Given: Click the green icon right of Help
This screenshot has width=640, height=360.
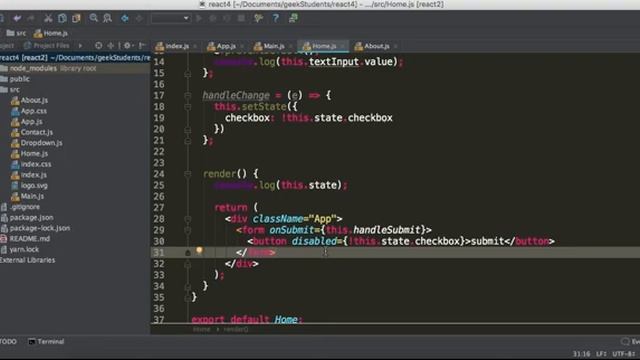Looking at the screenshot, I should tap(293, 18).
